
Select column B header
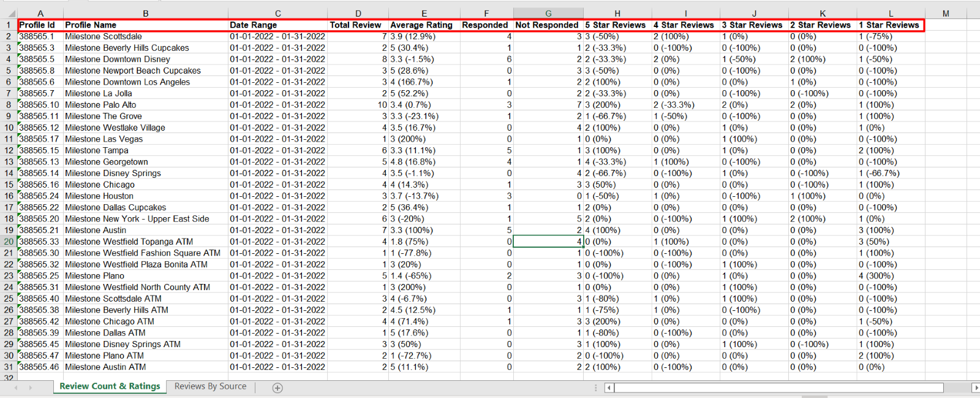click(146, 13)
